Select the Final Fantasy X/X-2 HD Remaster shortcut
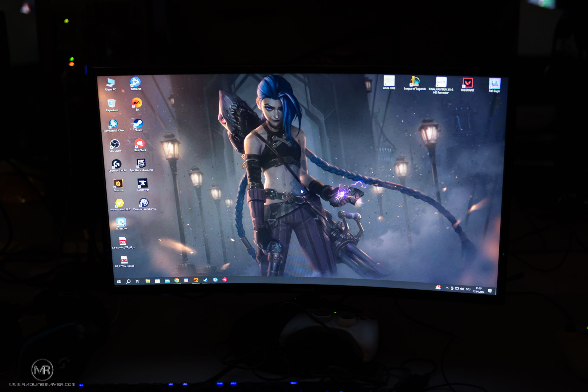This screenshot has height=392, width=588. click(441, 85)
